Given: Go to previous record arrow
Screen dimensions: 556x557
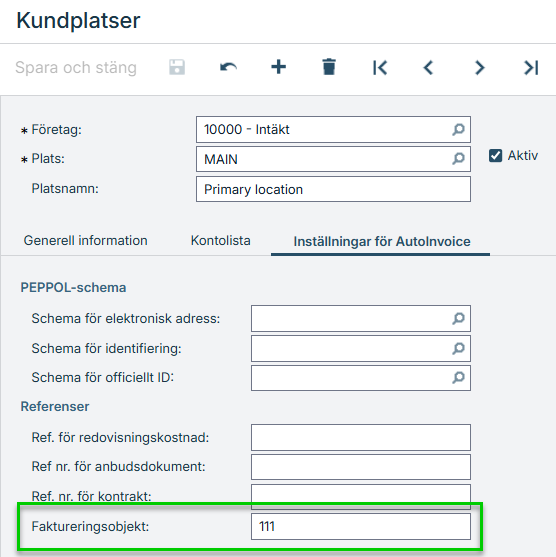Looking at the screenshot, I should 428,67.
